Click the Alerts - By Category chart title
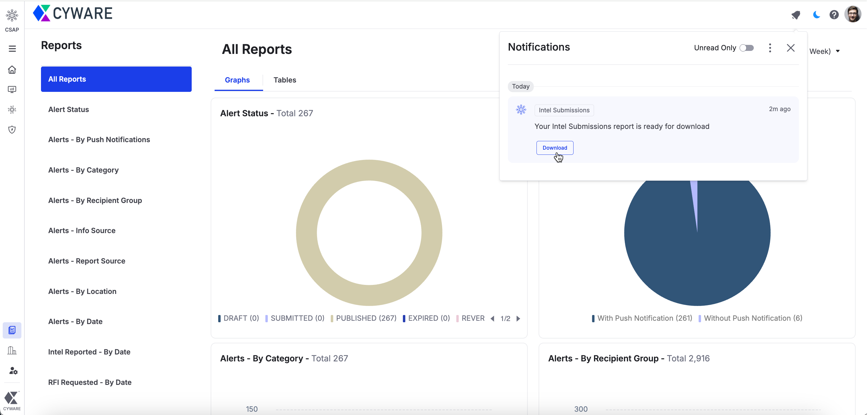This screenshot has width=868, height=415. point(284,358)
